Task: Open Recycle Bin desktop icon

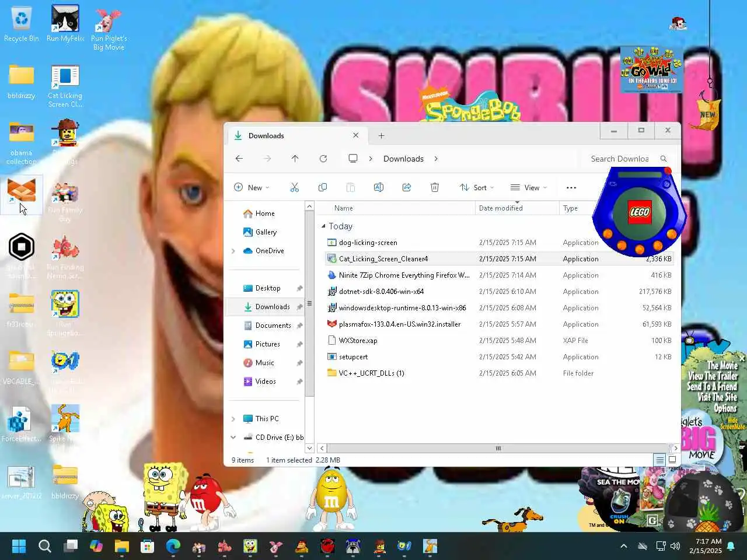Action: coord(21,25)
